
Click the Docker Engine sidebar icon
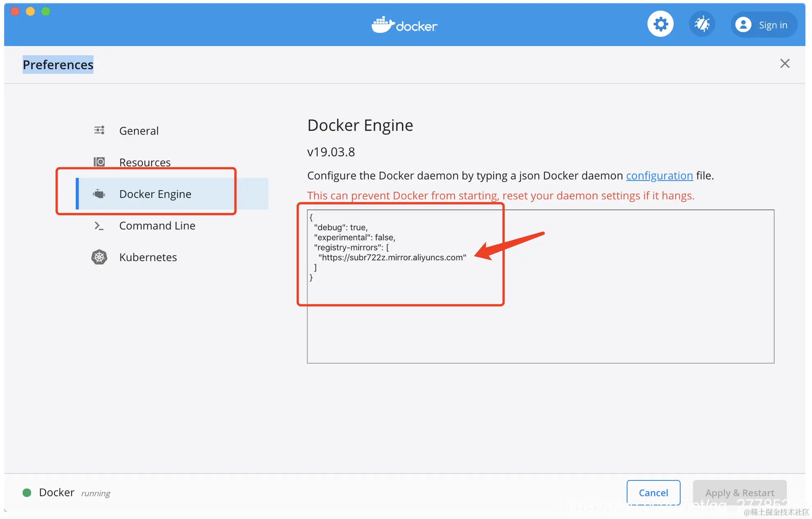[x=99, y=193]
